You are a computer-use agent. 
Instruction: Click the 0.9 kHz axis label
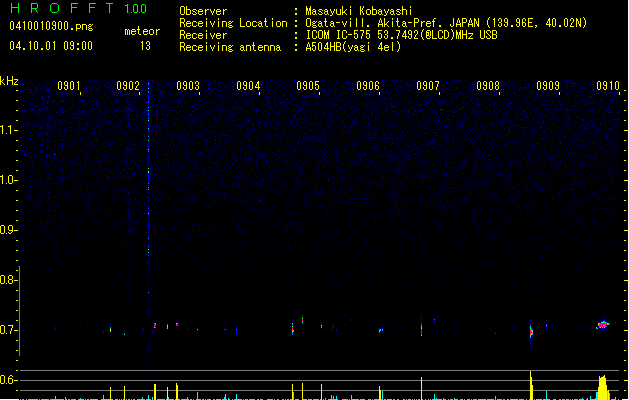(8, 230)
